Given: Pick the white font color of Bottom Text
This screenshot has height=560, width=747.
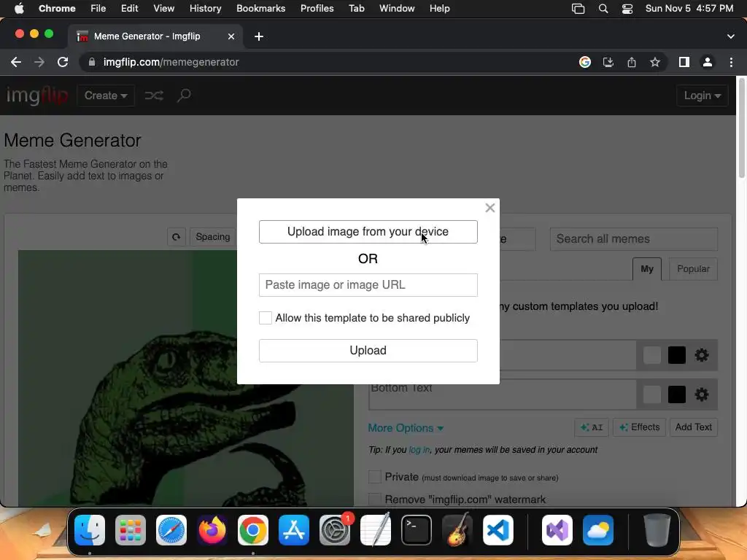Looking at the screenshot, I should pos(651,394).
